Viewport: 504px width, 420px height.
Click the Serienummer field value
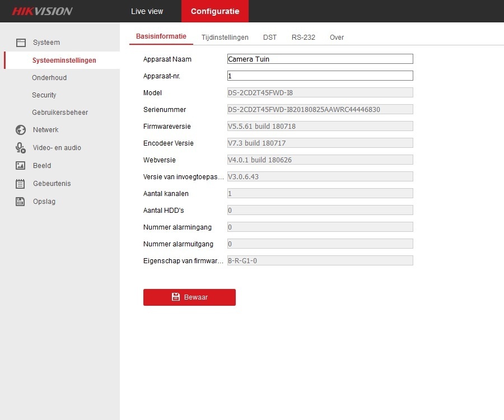[x=320, y=109]
